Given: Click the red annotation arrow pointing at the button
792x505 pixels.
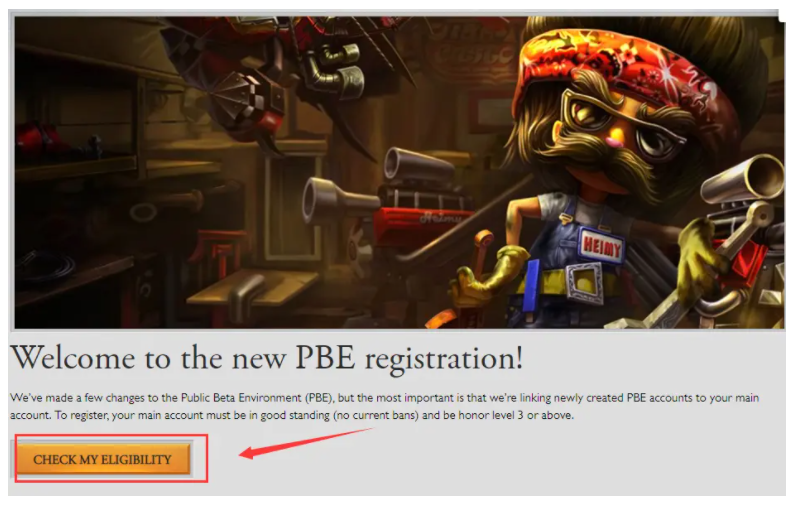Looking at the screenshot, I should pyautogui.click(x=307, y=443).
